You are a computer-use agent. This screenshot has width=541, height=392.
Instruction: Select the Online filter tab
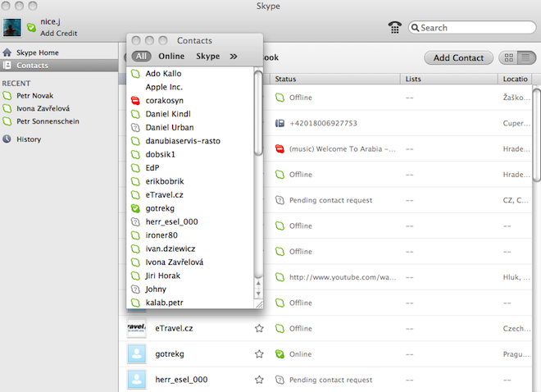coord(171,57)
